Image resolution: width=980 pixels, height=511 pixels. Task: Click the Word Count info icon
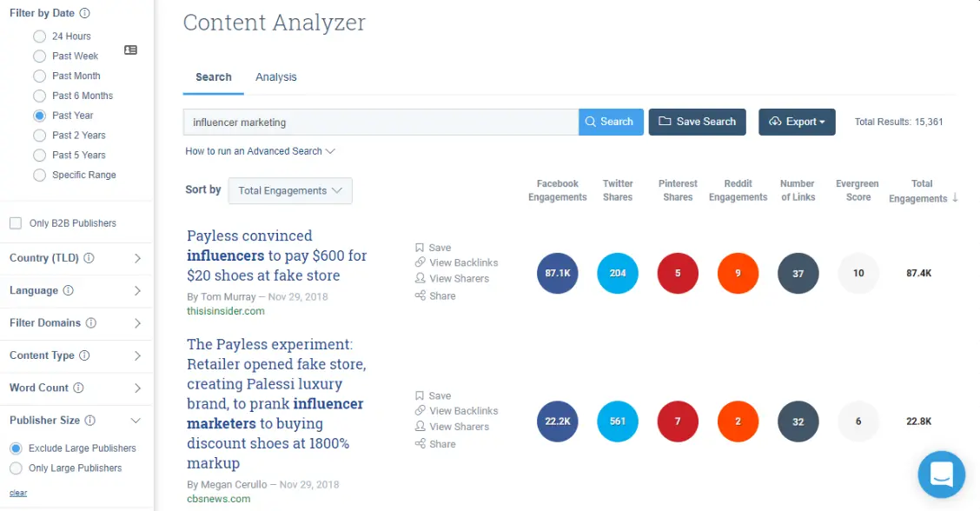[x=78, y=388]
